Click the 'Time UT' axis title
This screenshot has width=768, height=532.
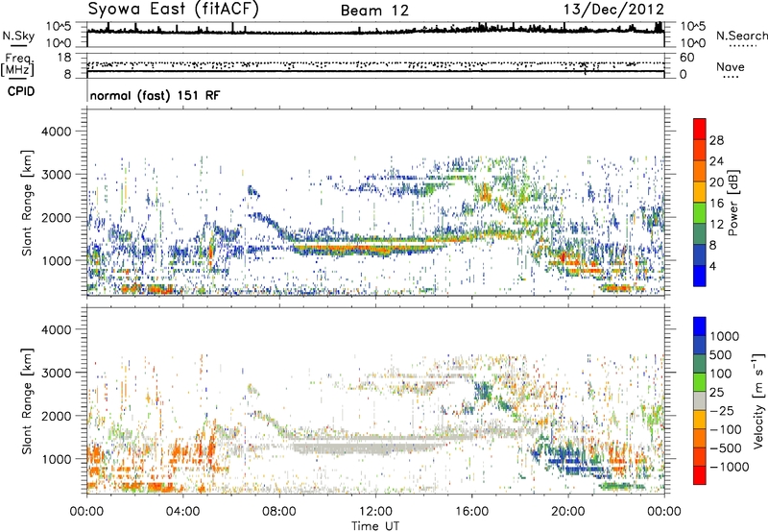pyautogui.click(x=375, y=526)
